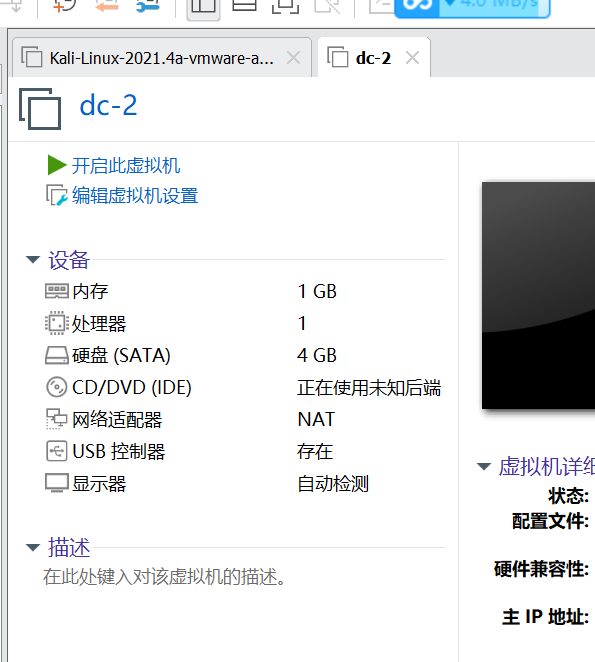Viewport: 595px width, 662px height.
Task: Click the large dc-2 virtual machine icon
Action: 40,109
